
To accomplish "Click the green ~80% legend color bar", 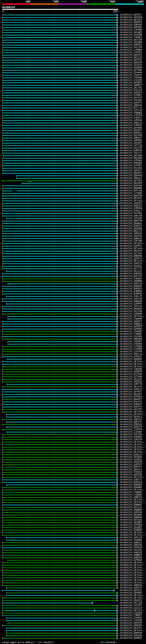I will tap(101, 4).
